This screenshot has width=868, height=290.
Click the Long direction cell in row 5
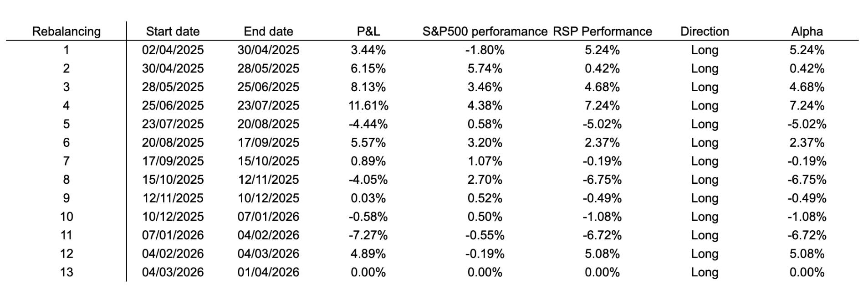pos(704,124)
